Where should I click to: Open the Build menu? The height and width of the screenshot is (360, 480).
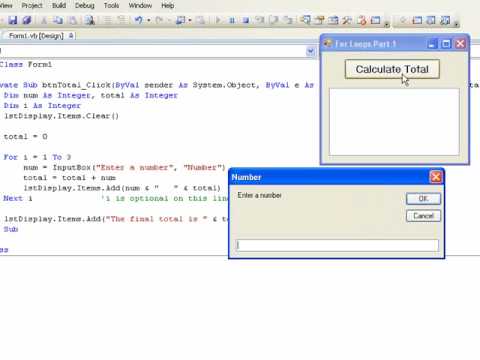[59, 5]
